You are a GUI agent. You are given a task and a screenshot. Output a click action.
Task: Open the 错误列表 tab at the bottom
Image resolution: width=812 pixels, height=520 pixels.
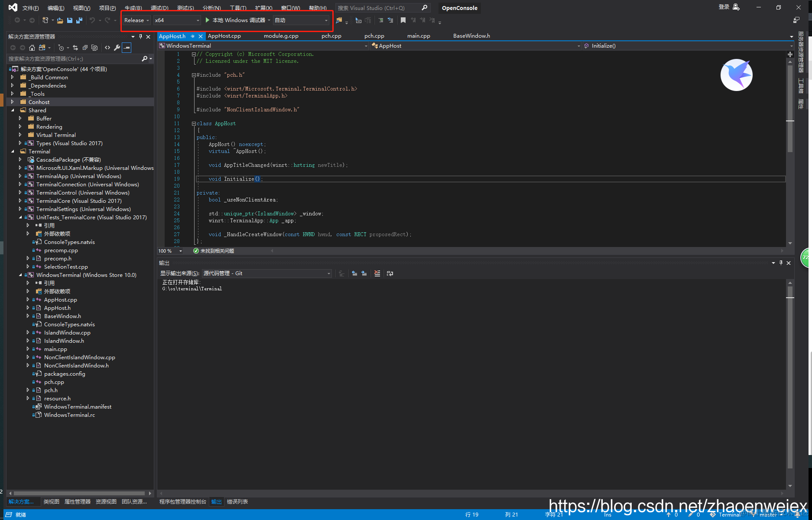point(237,502)
